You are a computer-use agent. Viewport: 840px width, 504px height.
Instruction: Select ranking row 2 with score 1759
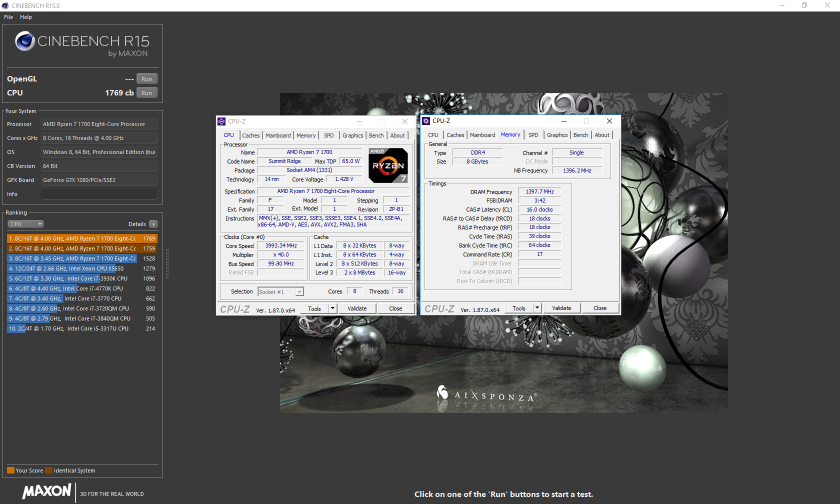pos(82,248)
